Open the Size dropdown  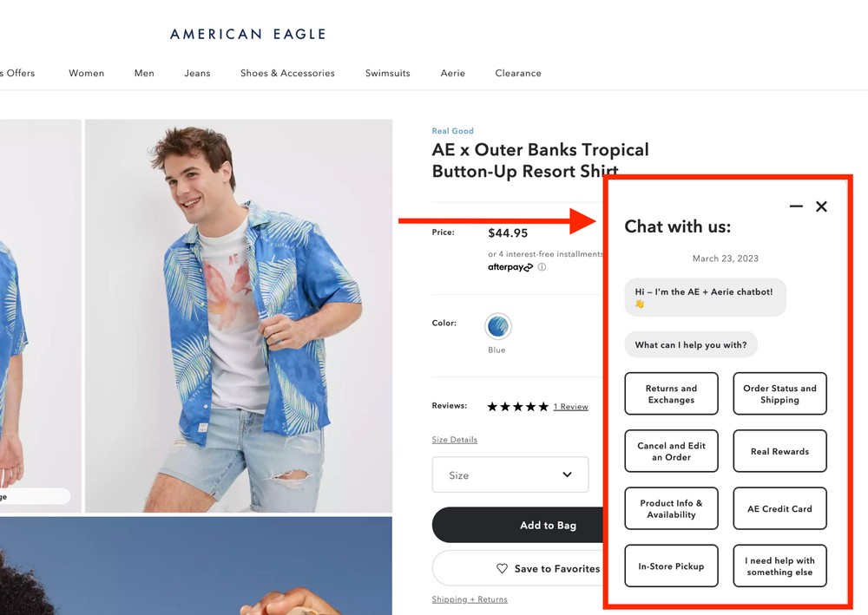[510, 474]
